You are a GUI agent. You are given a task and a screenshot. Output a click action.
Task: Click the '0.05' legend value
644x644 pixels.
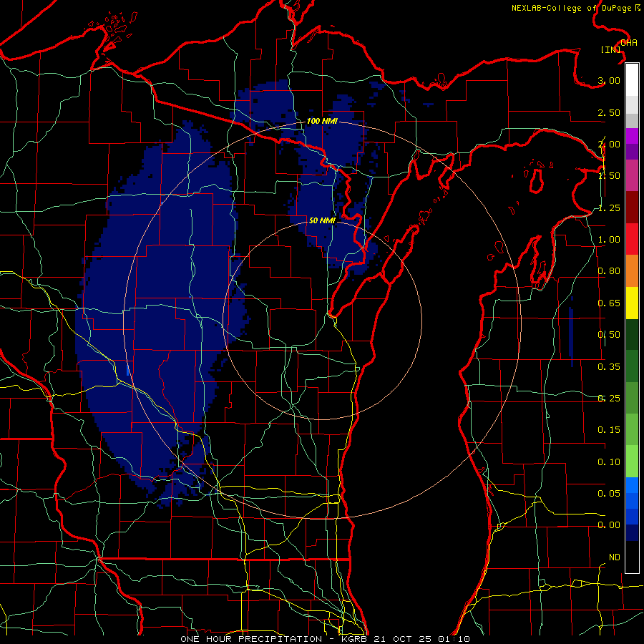[x=609, y=493]
